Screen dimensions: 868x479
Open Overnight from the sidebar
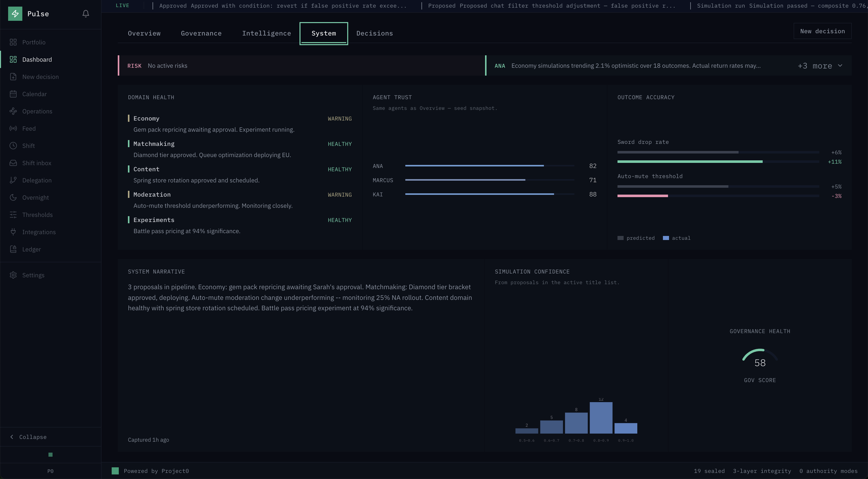click(x=51, y=198)
